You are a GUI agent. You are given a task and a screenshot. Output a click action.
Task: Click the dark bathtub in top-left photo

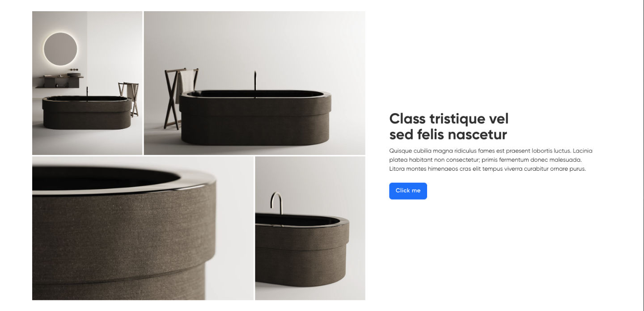(87, 113)
